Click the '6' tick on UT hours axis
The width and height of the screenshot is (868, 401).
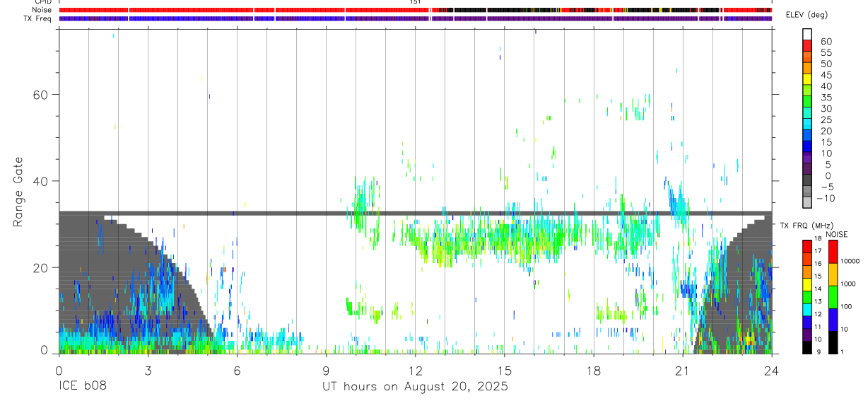tap(237, 370)
